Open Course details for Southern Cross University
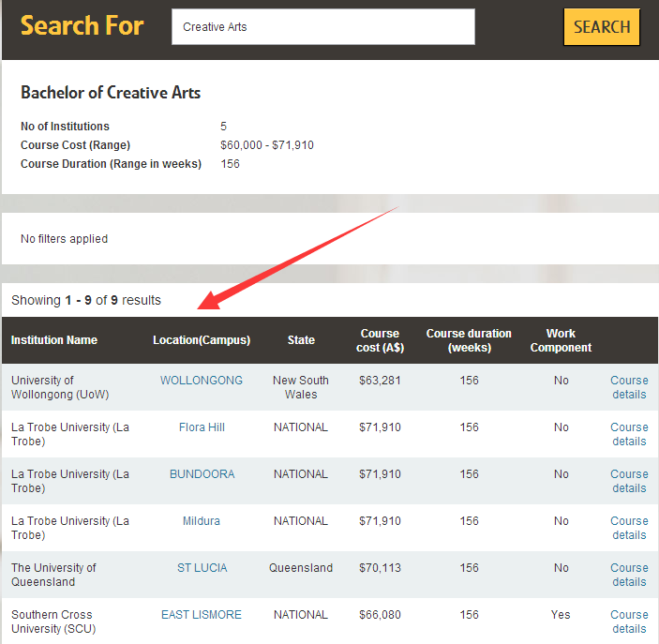The image size is (659, 644). coord(629,622)
